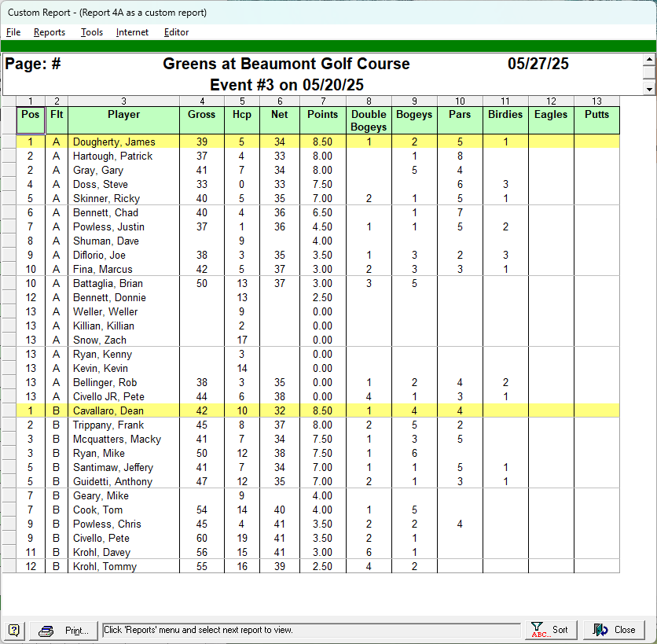Select the Cavallaro, Dean player cell
This screenshot has height=644, width=657.
tap(109, 411)
